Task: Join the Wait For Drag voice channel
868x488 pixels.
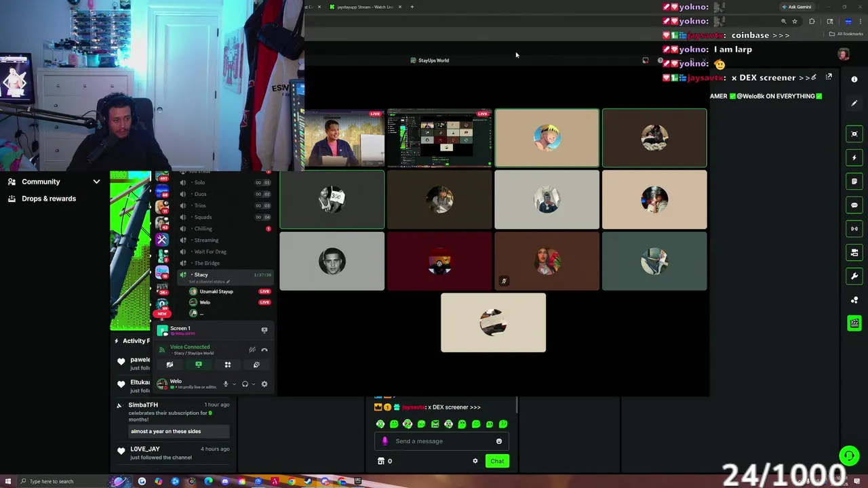Action: pyautogui.click(x=225, y=251)
